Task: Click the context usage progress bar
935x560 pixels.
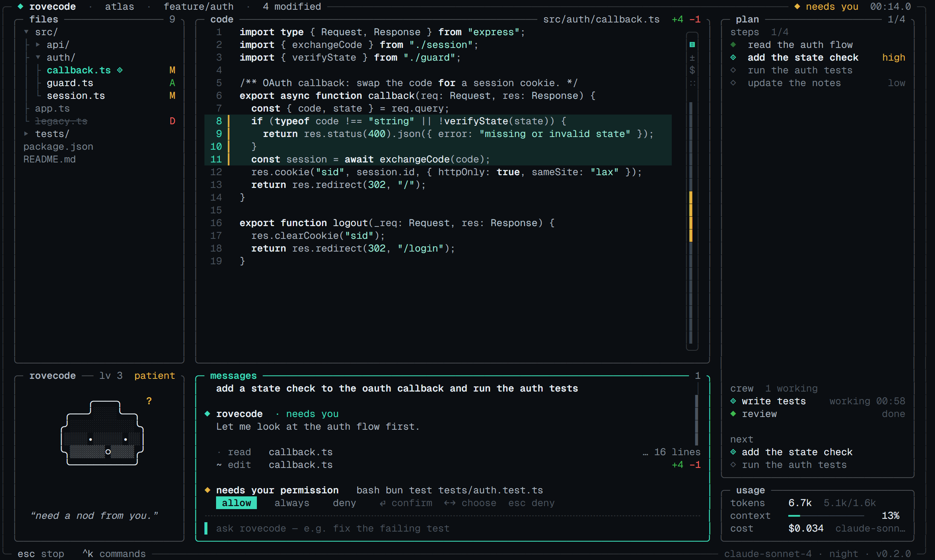Action: 826,516
